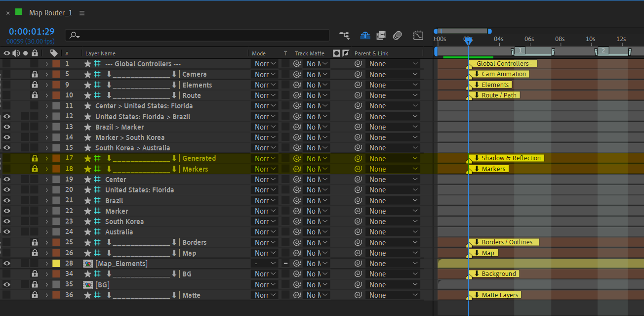Unlock the Generated layer 17 lock
The width and height of the screenshot is (644, 316).
[35, 158]
